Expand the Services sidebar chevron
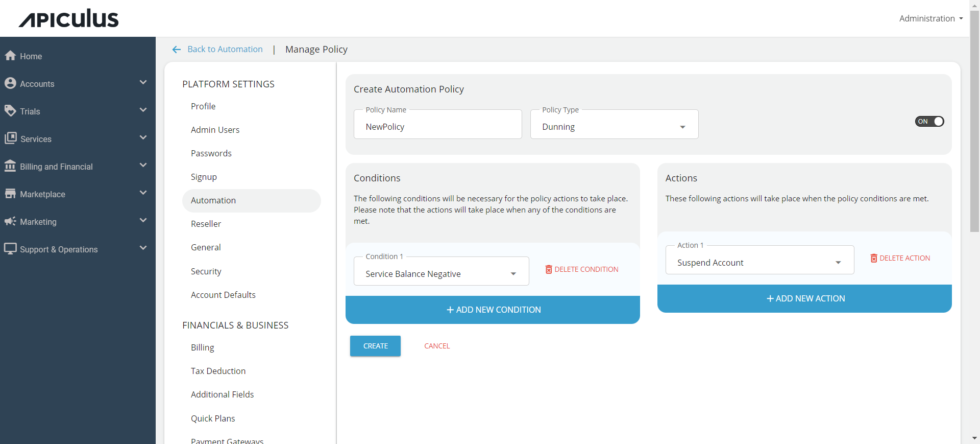The width and height of the screenshot is (980, 444). point(143,137)
